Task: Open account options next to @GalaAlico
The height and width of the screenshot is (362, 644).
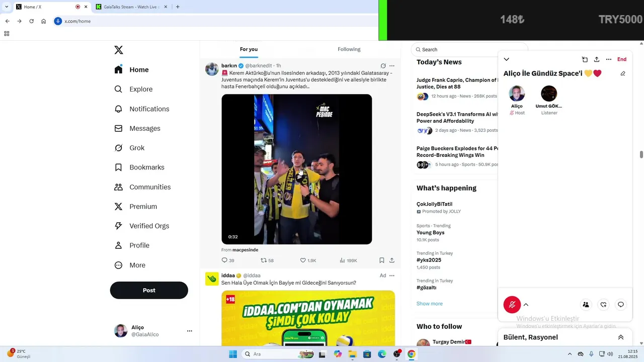Action: (x=190, y=331)
